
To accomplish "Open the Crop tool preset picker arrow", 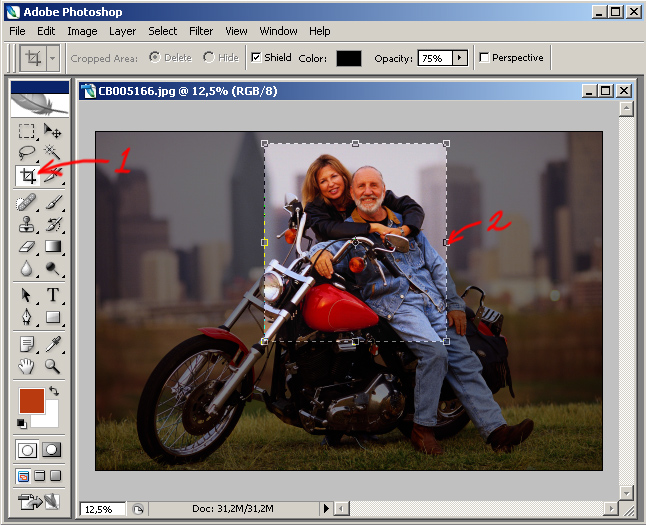I will [52, 58].
